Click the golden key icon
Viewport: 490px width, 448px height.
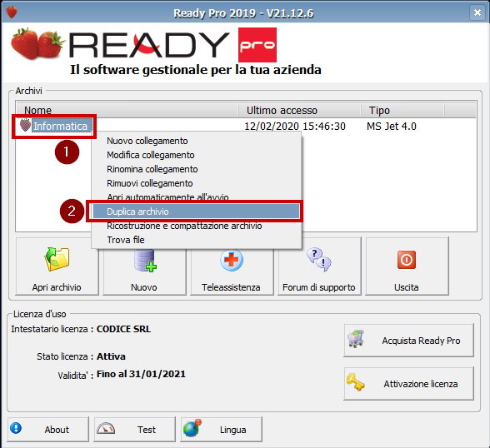tap(356, 382)
